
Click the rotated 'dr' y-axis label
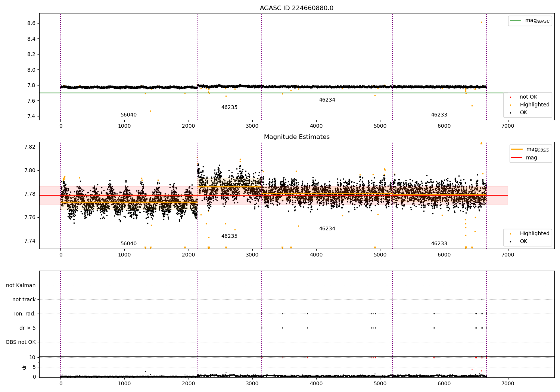click(24, 367)
